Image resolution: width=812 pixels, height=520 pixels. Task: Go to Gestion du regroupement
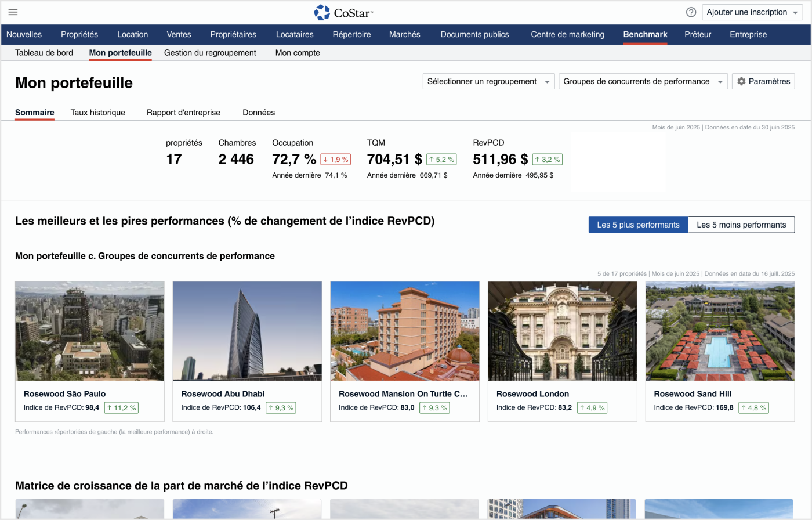tap(210, 53)
